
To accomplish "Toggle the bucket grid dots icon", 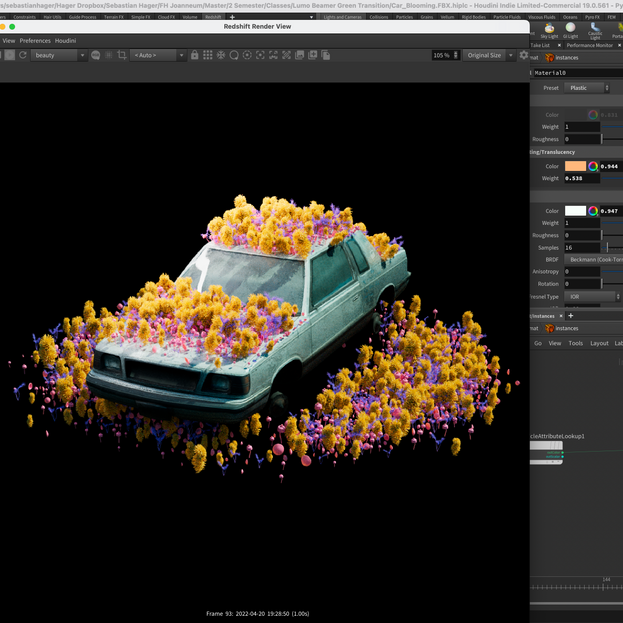I will (207, 55).
